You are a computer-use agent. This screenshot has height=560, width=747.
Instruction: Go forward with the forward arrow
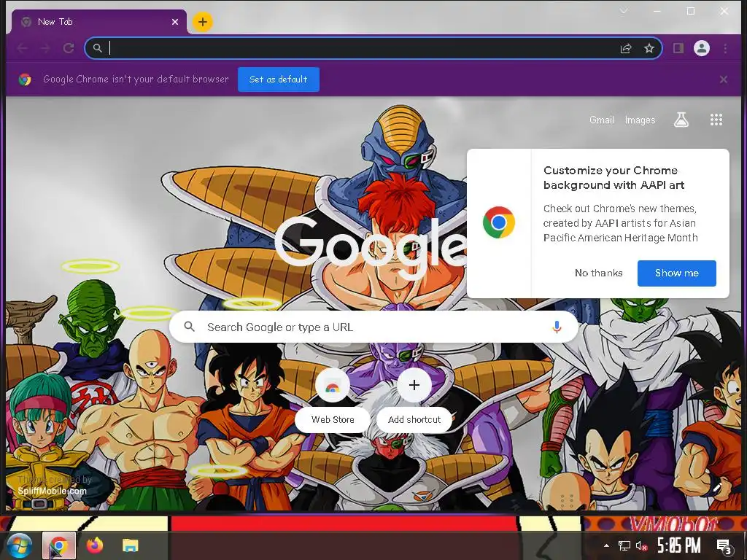click(45, 48)
